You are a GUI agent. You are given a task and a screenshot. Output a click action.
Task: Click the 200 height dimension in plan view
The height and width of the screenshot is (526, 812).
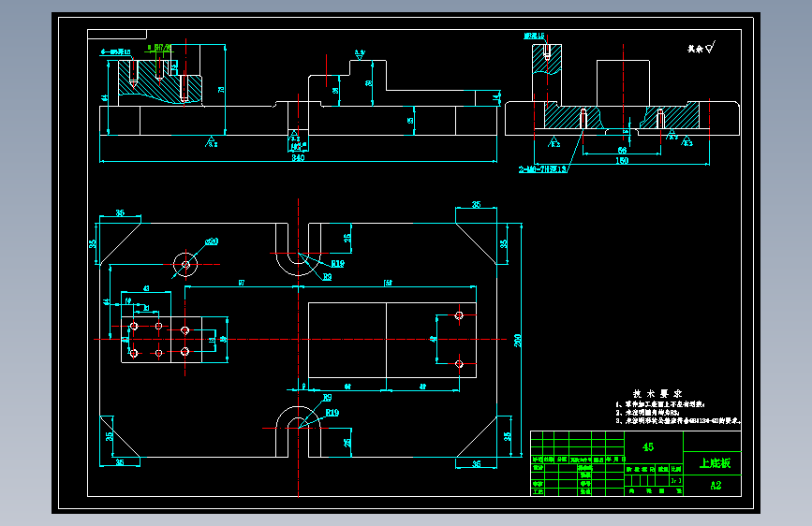click(517, 340)
